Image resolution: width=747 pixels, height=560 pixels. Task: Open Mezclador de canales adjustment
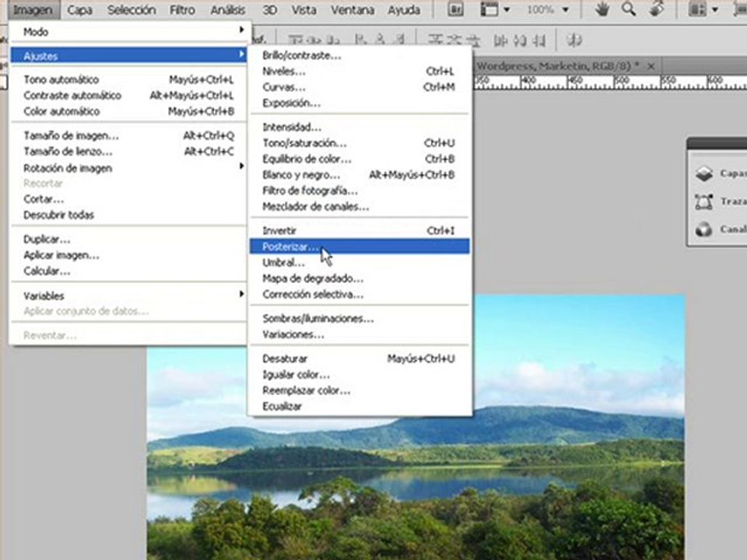click(x=359, y=207)
